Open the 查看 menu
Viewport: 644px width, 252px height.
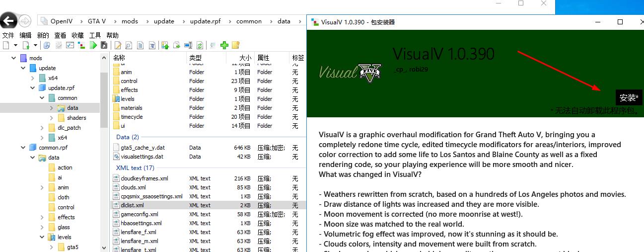pos(60,35)
